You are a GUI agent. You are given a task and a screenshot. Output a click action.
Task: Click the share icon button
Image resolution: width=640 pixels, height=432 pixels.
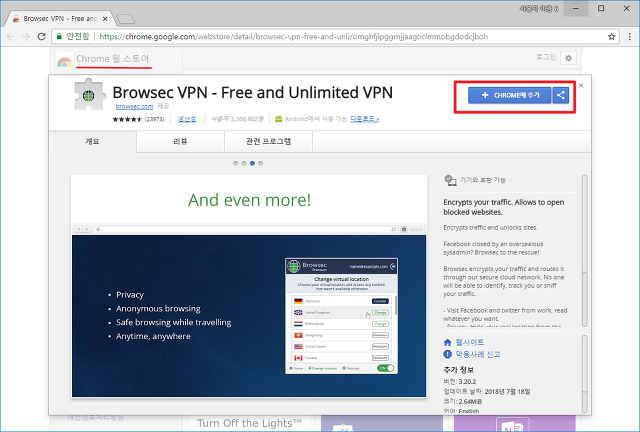[x=561, y=95]
